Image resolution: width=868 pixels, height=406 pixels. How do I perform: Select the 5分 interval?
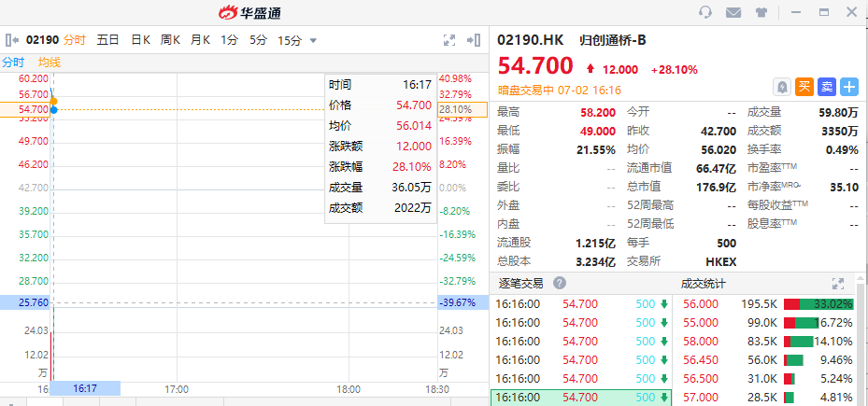(258, 40)
